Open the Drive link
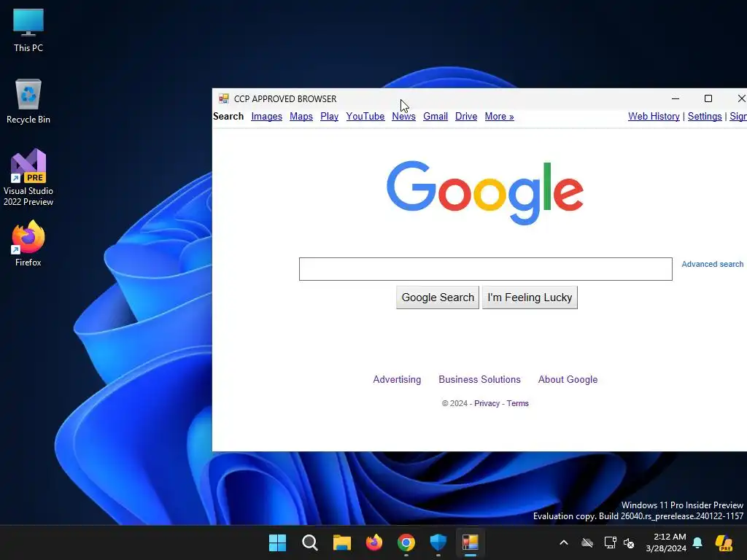747x560 pixels. click(466, 117)
